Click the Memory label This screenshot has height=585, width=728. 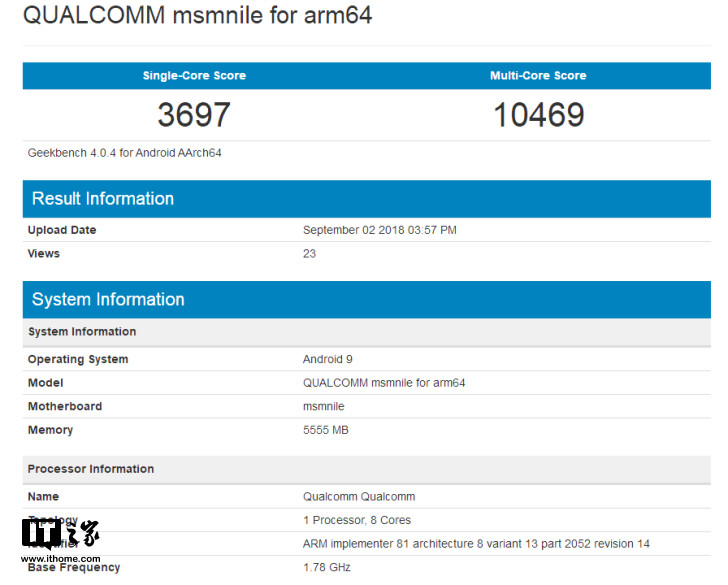pos(51,430)
